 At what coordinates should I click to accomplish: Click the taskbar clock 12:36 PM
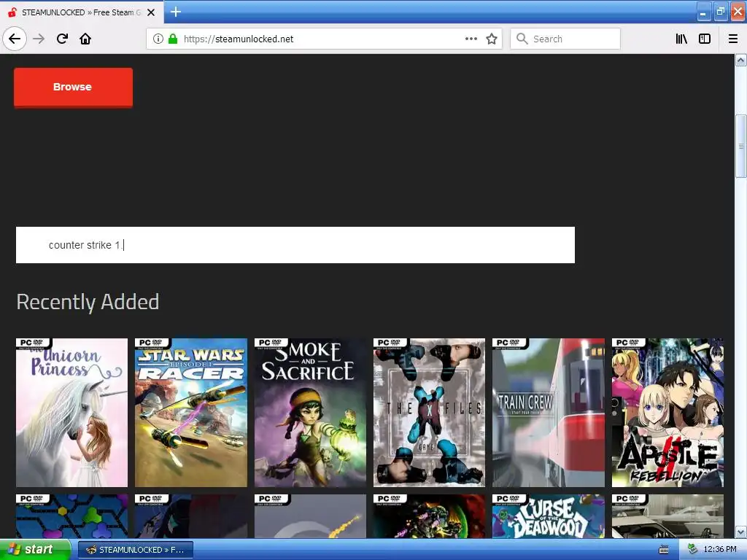tap(720, 550)
